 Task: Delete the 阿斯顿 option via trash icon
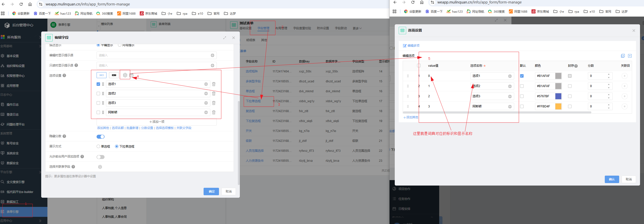coord(214,112)
